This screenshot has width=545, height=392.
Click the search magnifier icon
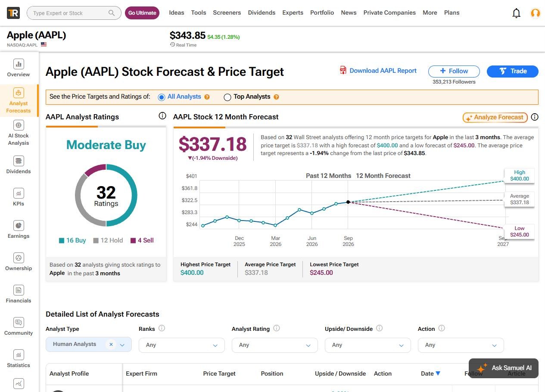[112, 13]
